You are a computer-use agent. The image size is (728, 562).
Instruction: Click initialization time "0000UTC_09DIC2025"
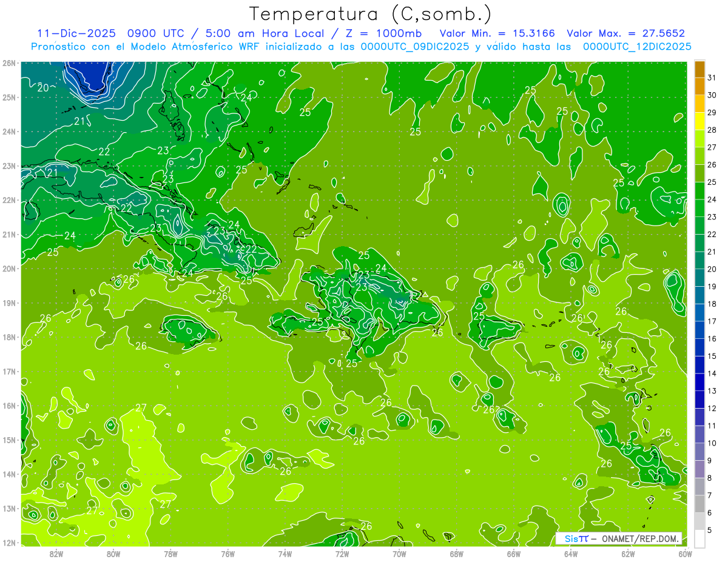[x=415, y=47]
